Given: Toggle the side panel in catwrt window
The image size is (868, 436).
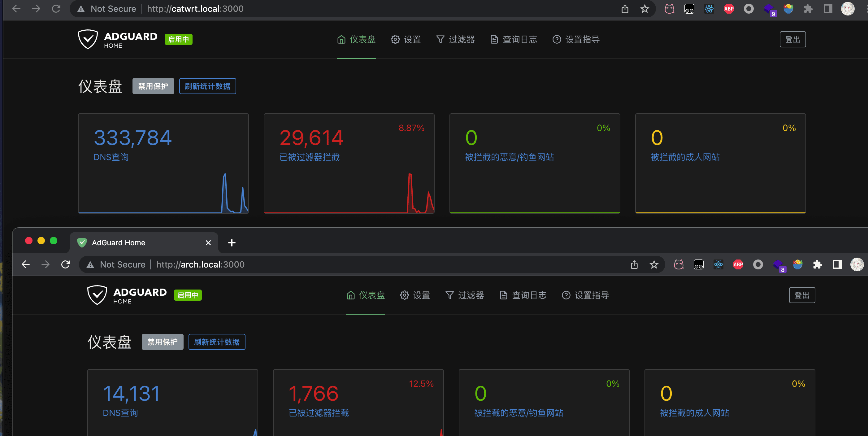Looking at the screenshot, I should pyautogui.click(x=828, y=9).
